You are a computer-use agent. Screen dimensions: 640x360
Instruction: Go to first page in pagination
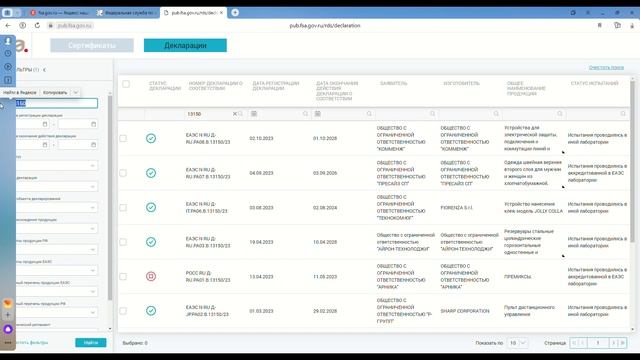[x=574, y=343]
